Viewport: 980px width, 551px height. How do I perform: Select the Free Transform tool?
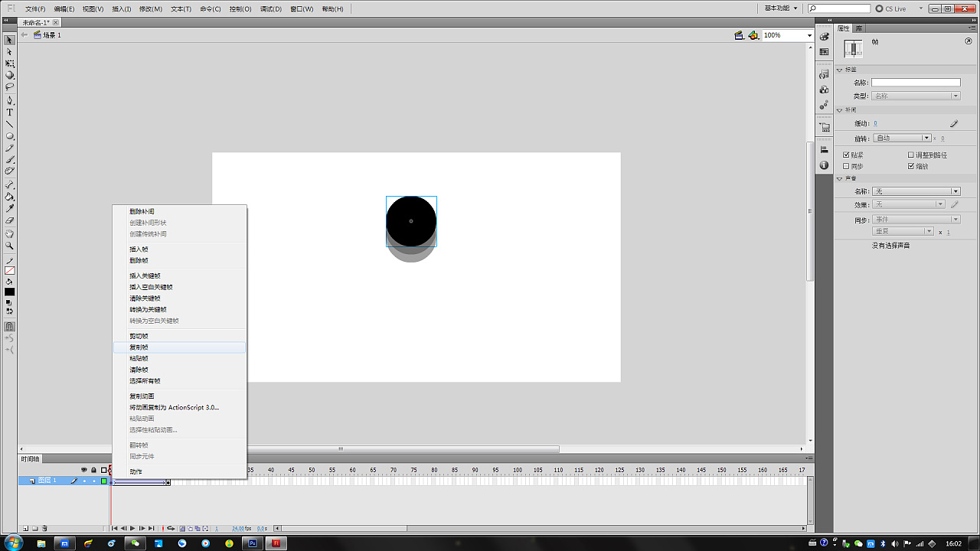click(10, 64)
